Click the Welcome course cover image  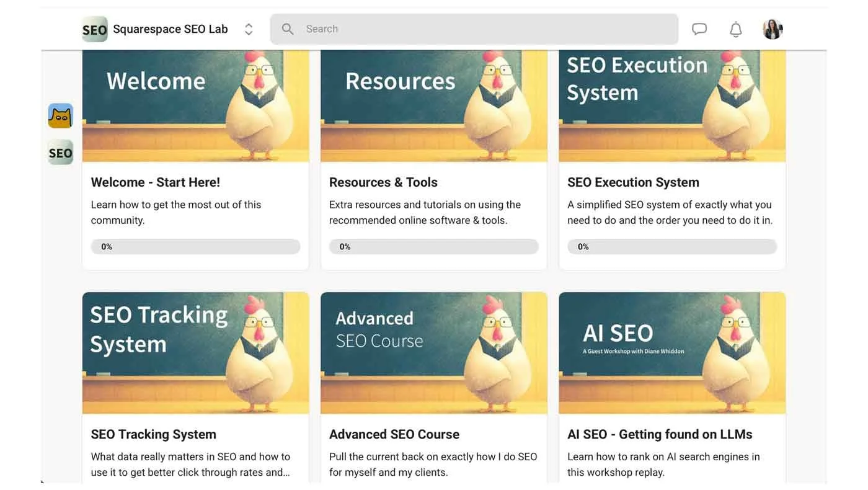pos(195,105)
